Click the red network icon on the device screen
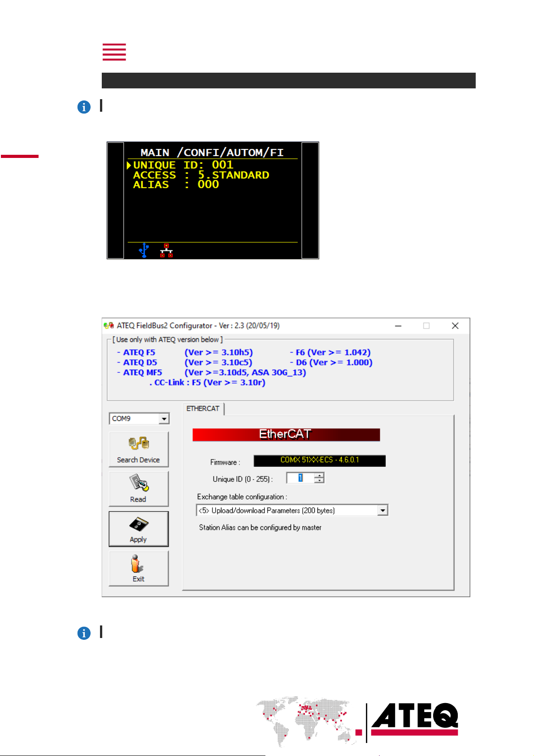 166,250
